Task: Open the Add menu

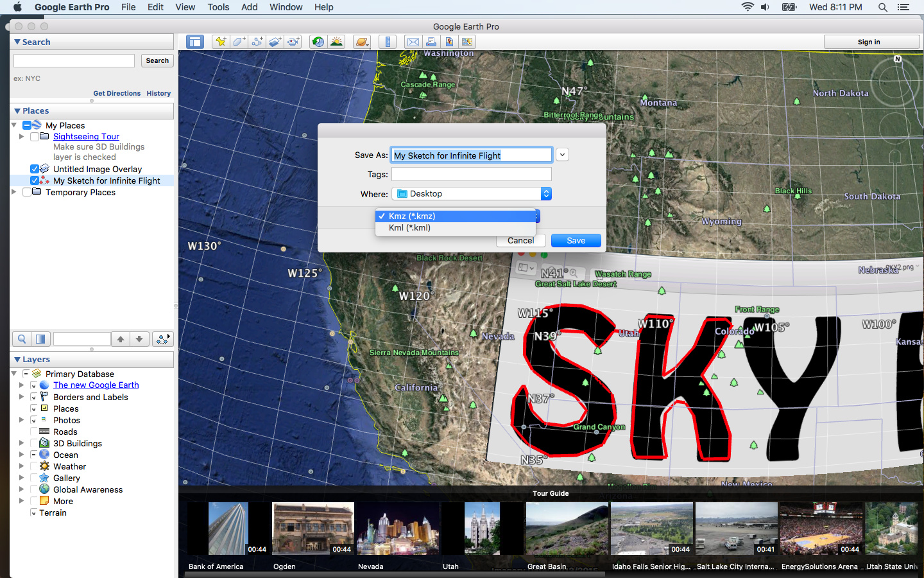Action: tap(250, 7)
